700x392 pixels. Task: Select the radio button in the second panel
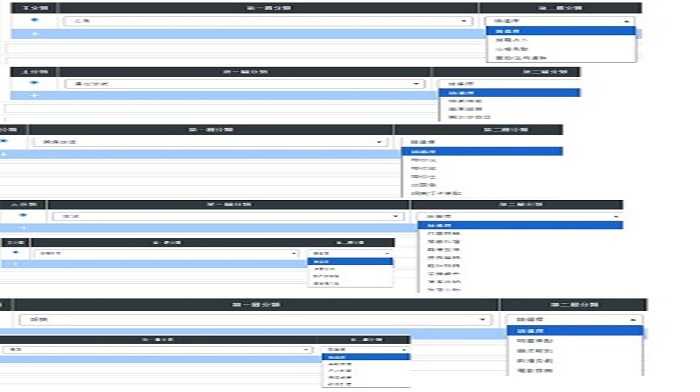pos(34,83)
